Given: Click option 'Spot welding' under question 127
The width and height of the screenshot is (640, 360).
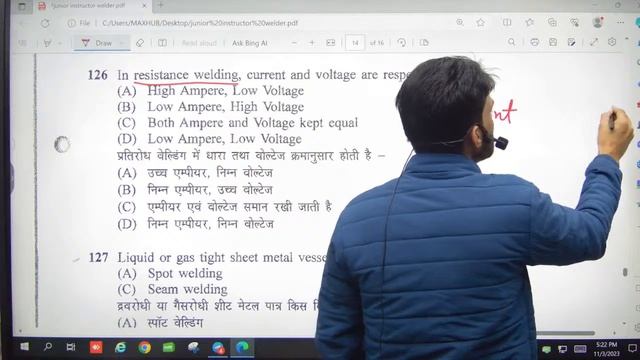Looking at the screenshot, I should (185, 273).
